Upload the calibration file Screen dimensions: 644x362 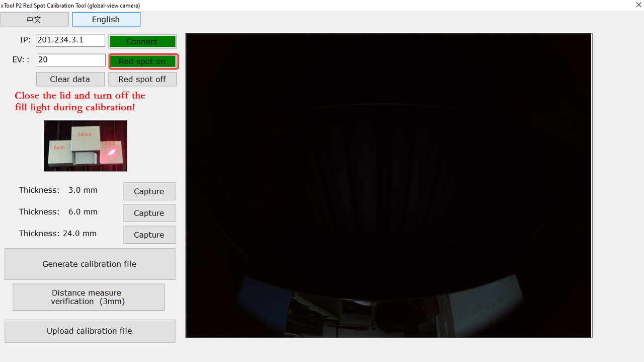[90, 331]
